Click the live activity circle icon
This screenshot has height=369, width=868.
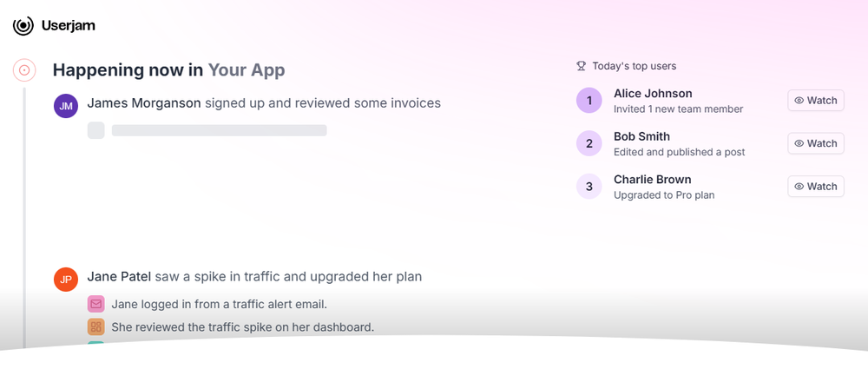[x=24, y=70]
